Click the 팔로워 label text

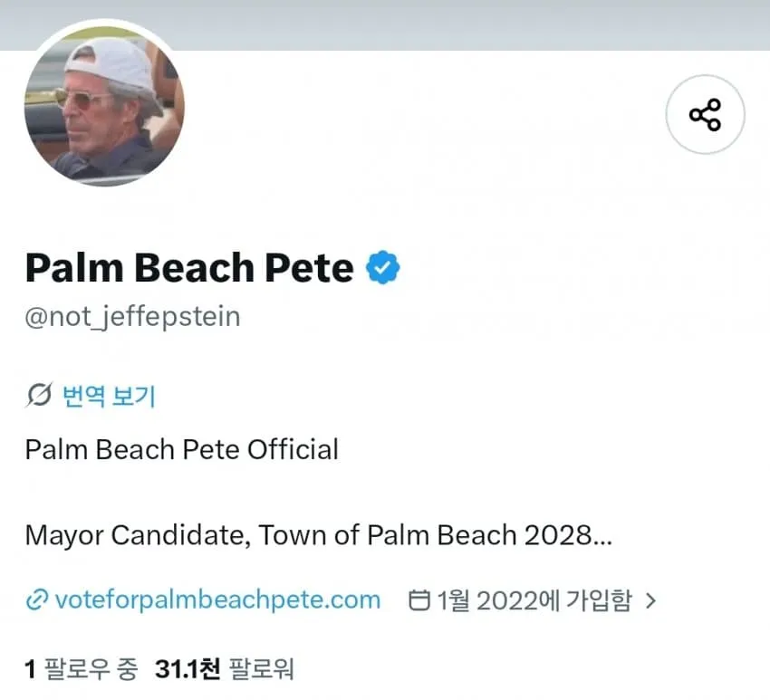point(261,669)
